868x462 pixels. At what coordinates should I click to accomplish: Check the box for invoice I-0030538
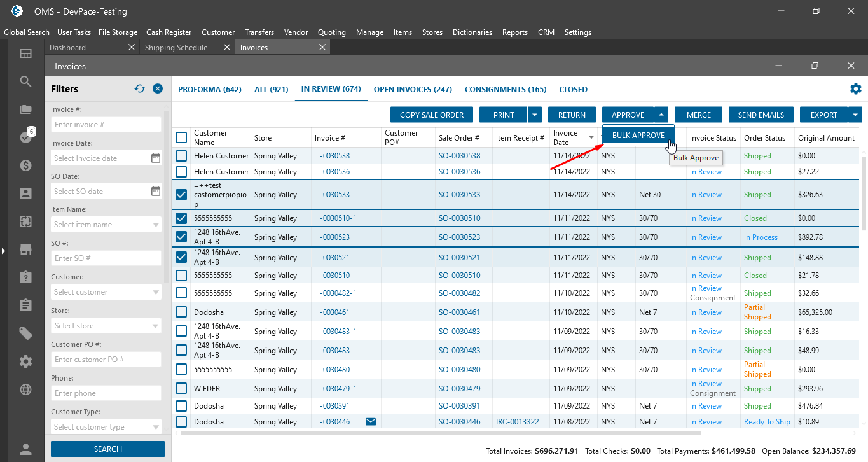click(181, 156)
